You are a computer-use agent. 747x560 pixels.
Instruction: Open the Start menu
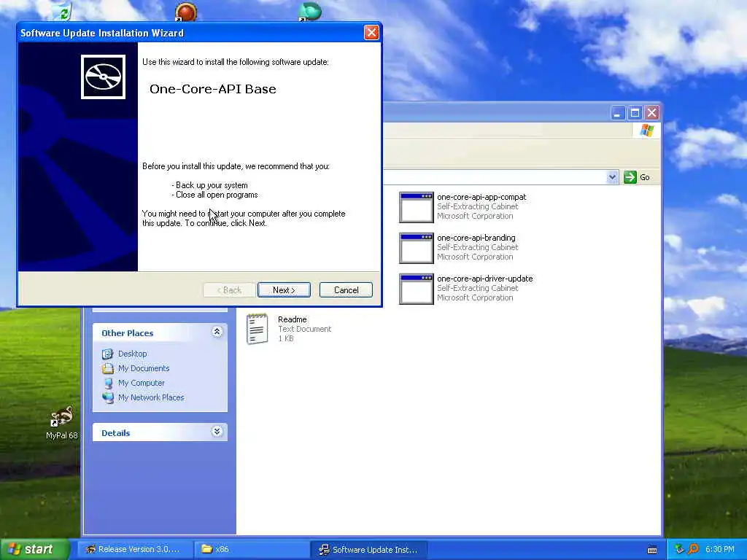click(x=35, y=549)
